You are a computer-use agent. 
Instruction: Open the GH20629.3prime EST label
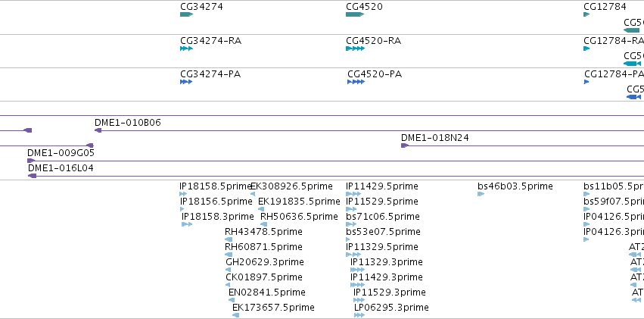tap(265, 262)
